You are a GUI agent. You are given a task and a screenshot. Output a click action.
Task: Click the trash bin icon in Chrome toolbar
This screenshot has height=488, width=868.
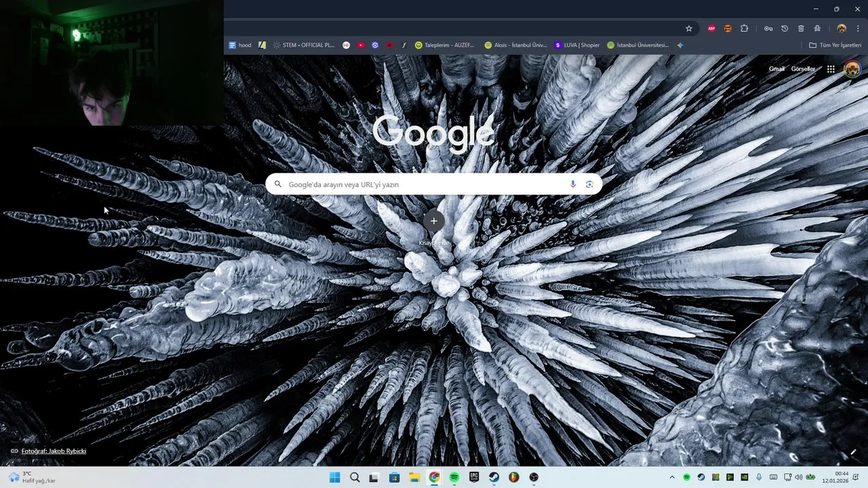click(801, 28)
